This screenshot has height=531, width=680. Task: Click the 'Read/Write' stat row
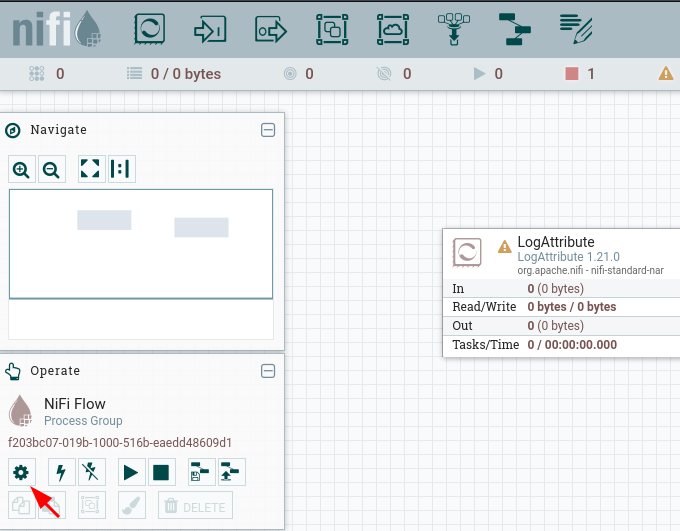click(x=561, y=307)
